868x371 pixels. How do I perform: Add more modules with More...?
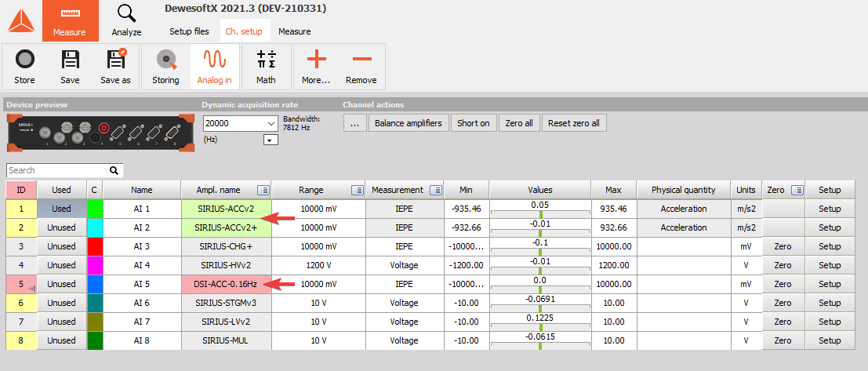click(316, 67)
